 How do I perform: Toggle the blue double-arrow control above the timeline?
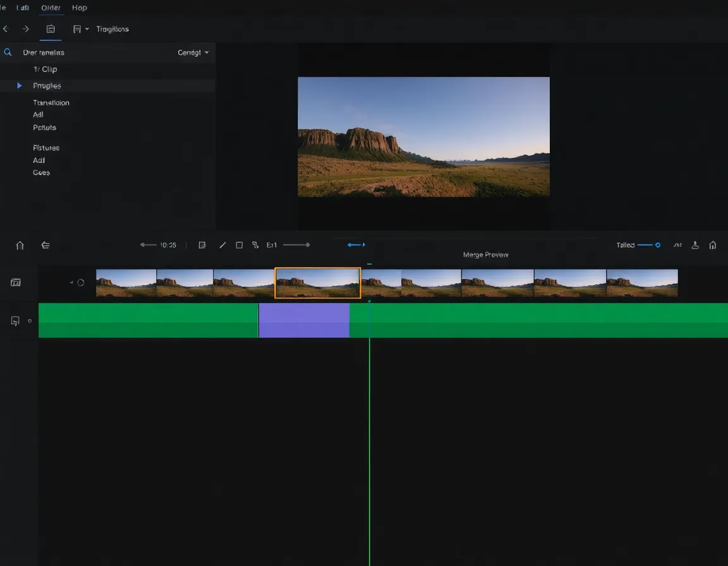355,244
